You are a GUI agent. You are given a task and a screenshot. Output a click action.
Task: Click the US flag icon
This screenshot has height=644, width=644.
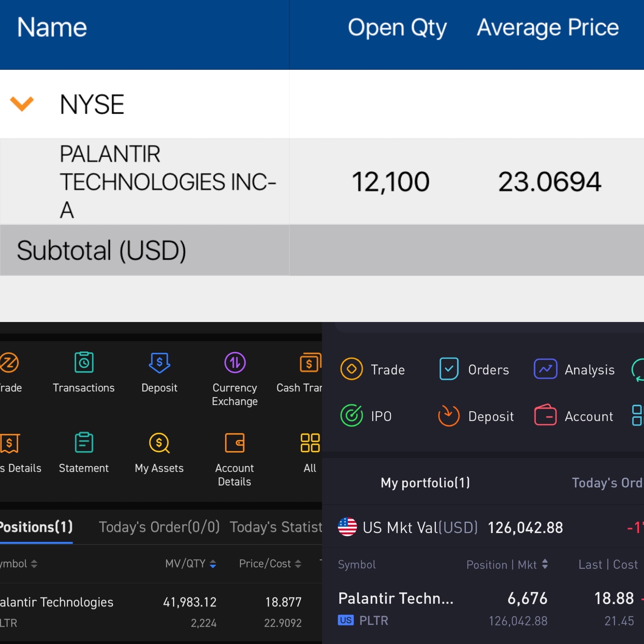click(x=347, y=527)
